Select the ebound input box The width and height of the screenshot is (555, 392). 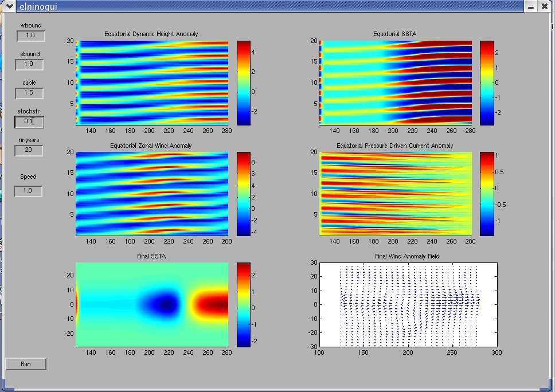[x=29, y=64]
